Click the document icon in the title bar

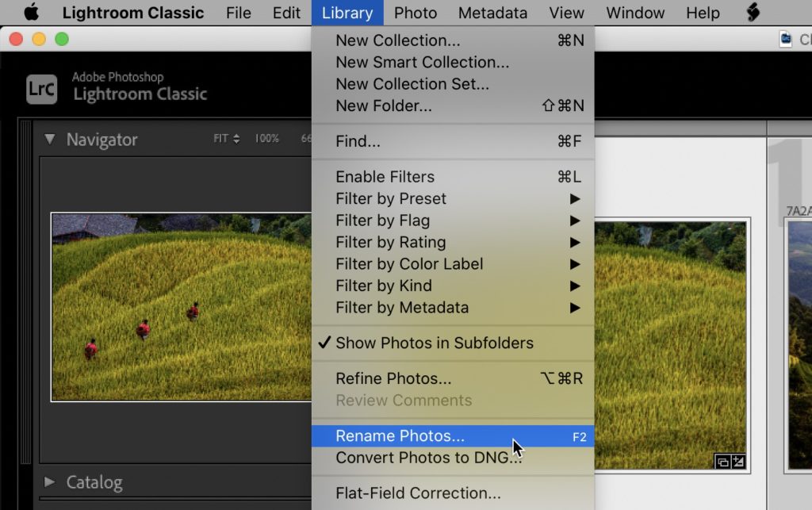(785, 39)
